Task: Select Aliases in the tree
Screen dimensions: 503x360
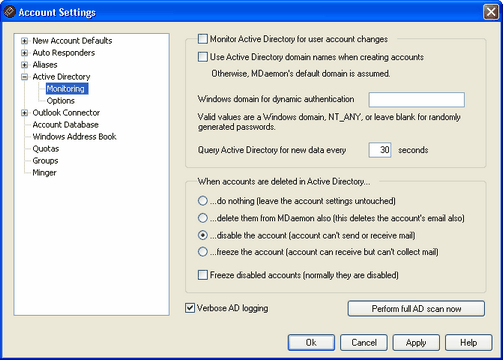Action: 45,65
